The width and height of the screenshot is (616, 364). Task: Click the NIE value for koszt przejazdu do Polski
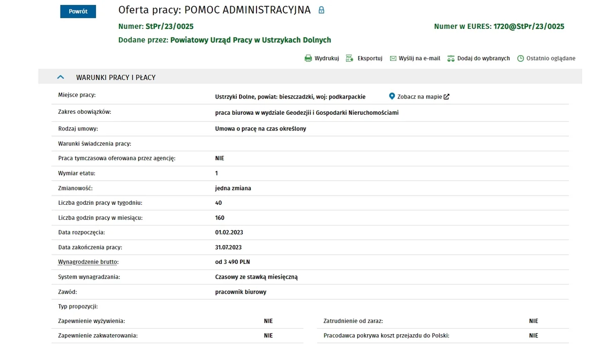(x=534, y=336)
